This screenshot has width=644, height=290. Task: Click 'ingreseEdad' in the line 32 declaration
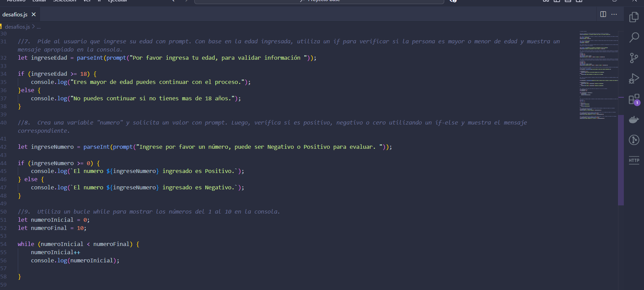[x=49, y=58]
